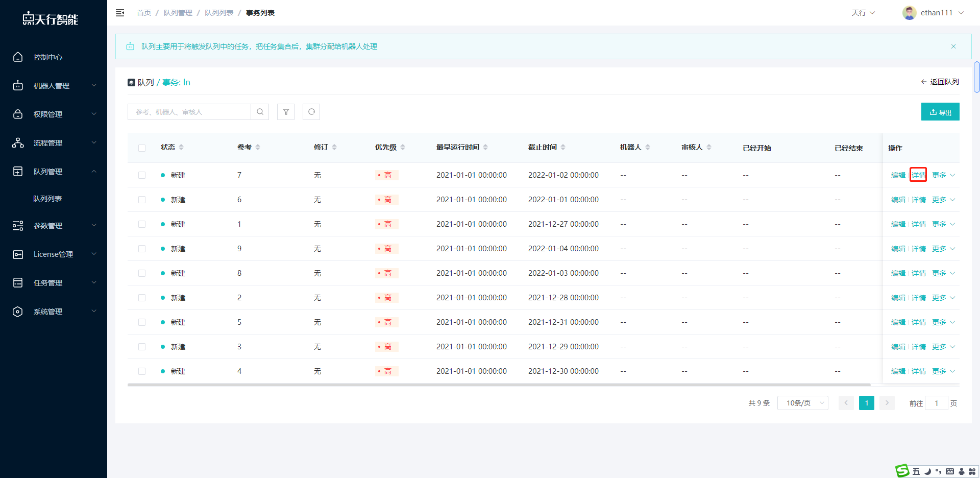
Task: Open the 天行 tenant dropdown
Action: click(863, 13)
